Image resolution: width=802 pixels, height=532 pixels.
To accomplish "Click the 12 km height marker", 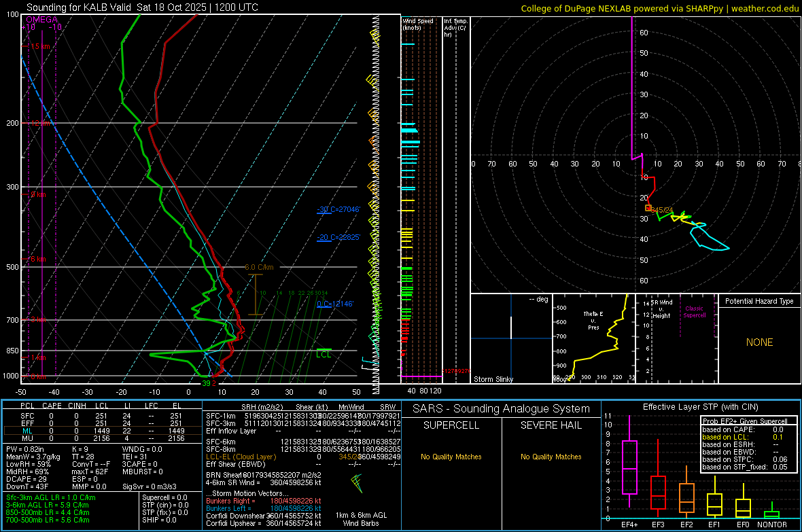I will 39,123.
